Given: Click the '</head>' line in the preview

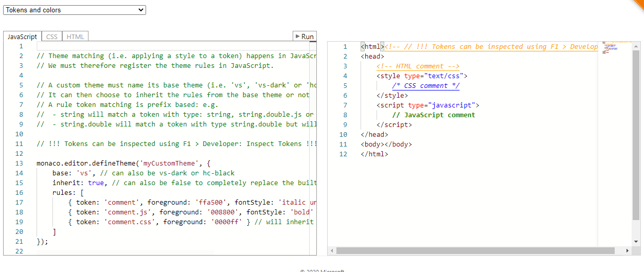Looking at the screenshot, I should [374, 134].
